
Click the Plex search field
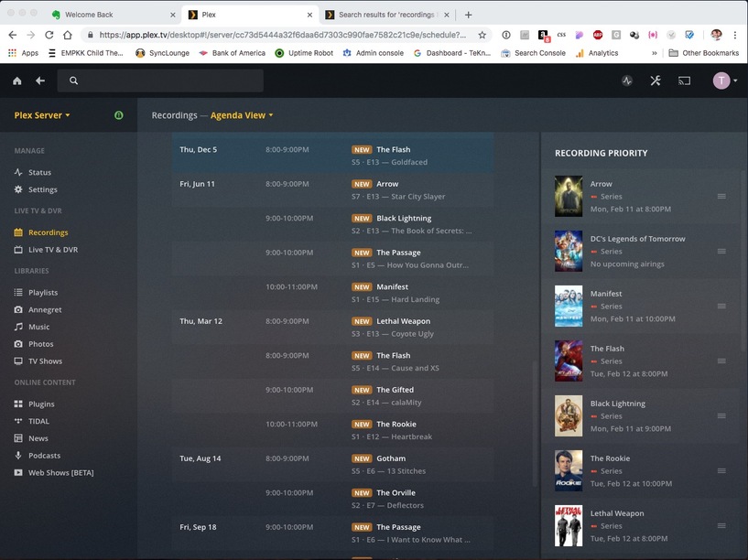click(160, 81)
